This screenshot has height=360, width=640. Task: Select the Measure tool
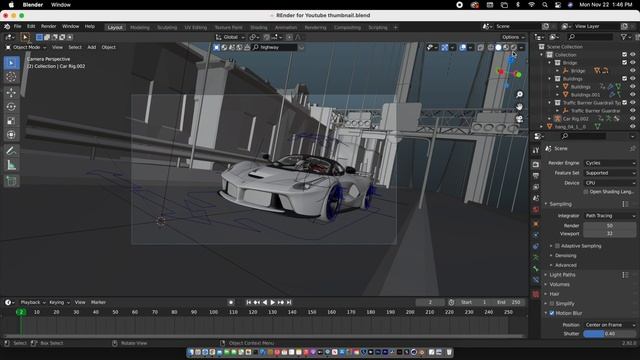11,165
